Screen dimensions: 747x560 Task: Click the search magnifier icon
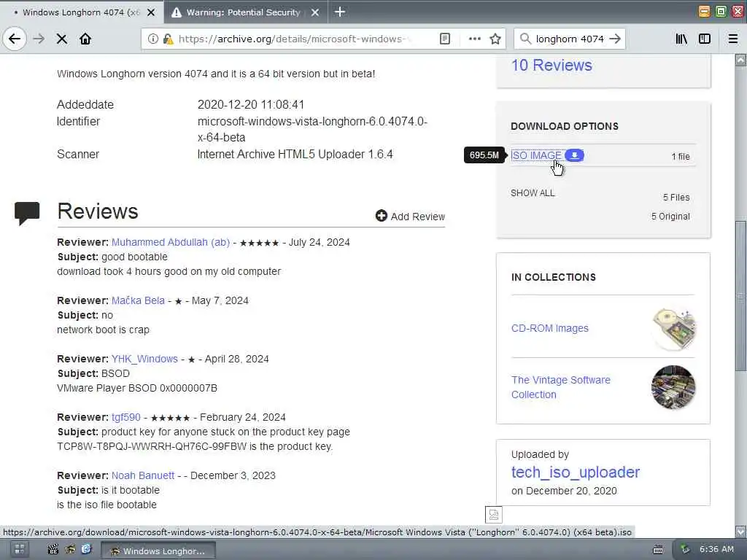tap(525, 39)
